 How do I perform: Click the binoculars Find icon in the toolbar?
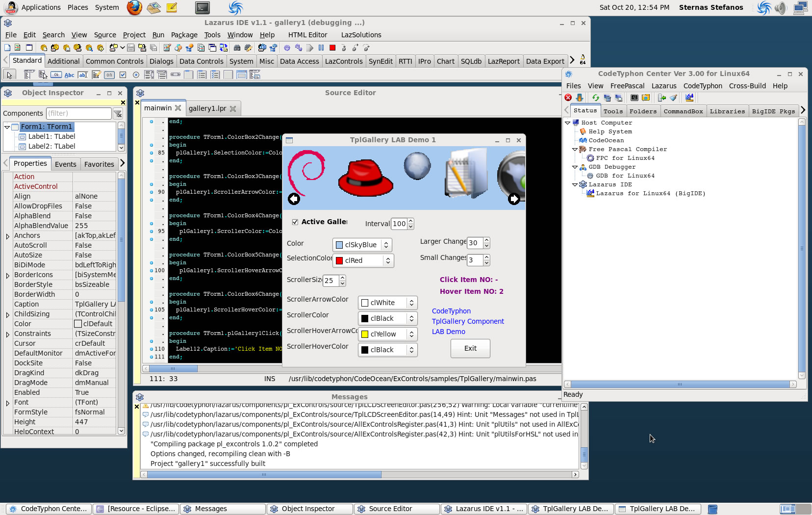[x=237, y=48]
